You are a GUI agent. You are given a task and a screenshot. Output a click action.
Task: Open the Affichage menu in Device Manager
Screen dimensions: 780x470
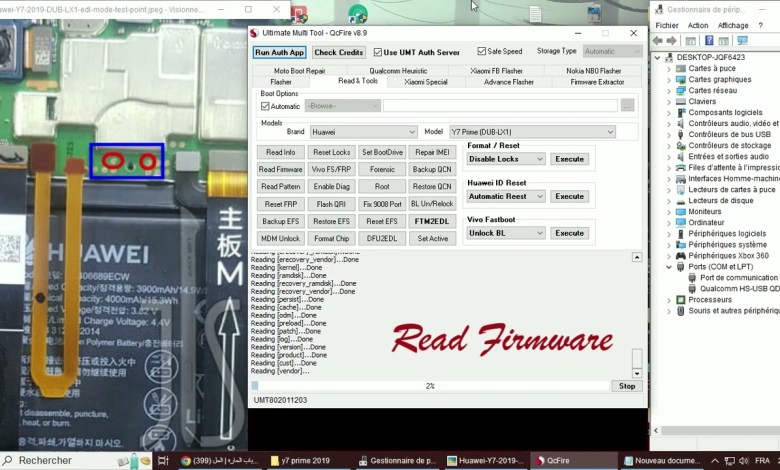tap(732, 25)
